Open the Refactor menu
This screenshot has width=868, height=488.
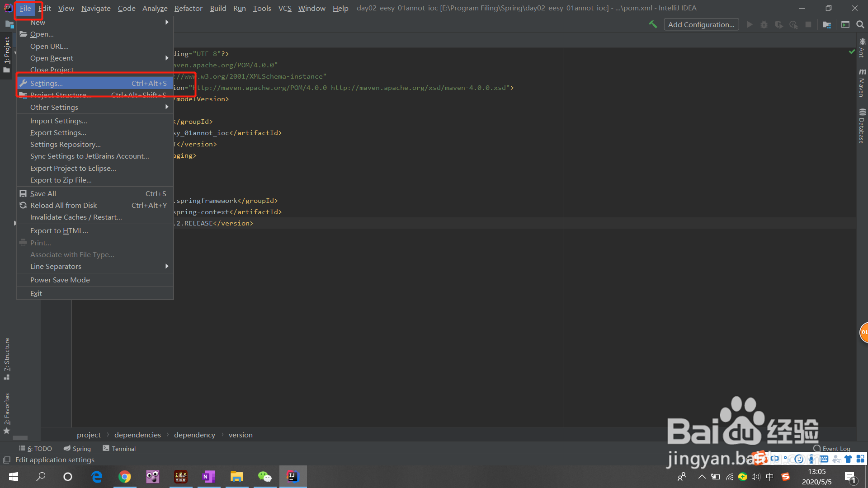[x=189, y=8]
